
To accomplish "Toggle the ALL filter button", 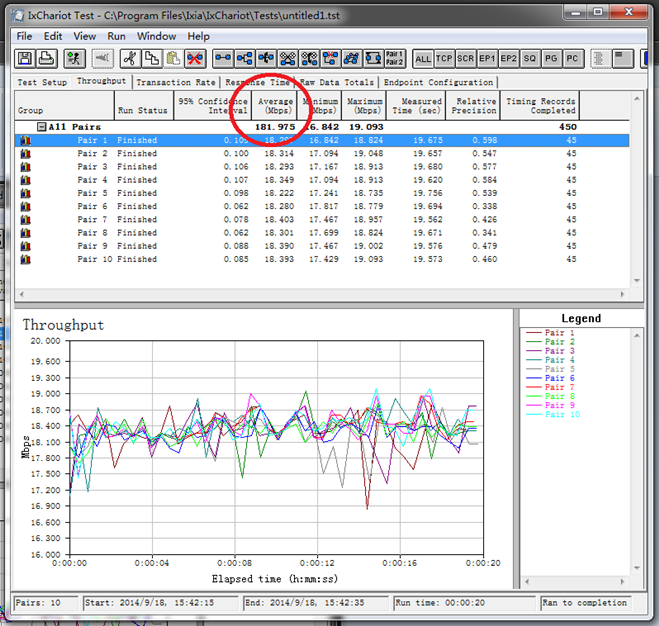I will tap(423, 59).
